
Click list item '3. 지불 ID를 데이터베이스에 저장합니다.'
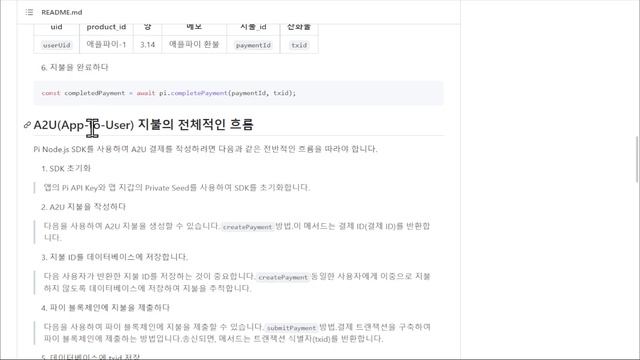tap(114, 257)
